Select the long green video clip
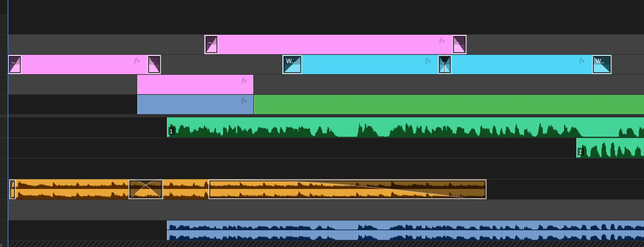This screenshot has width=644, height=247. [x=449, y=104]
